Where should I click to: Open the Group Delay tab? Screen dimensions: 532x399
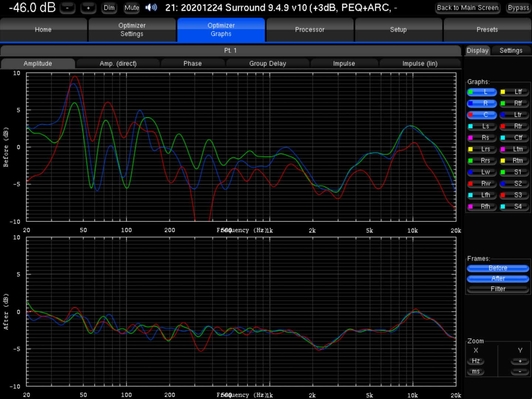267,64
